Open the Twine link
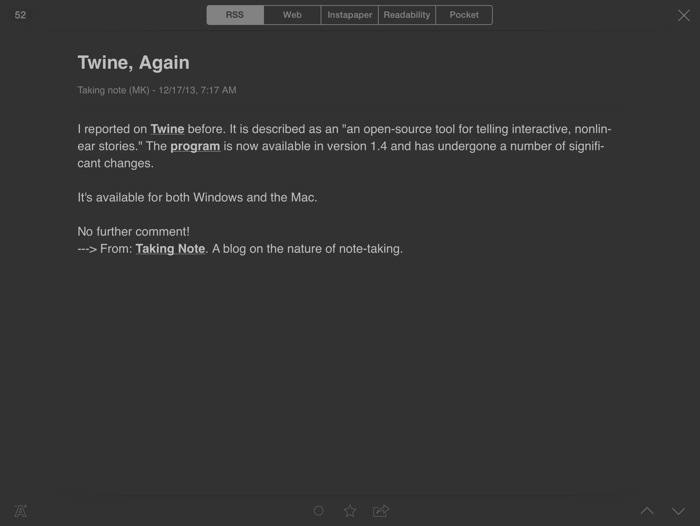 pyautogui.click(x=167, y=129)
